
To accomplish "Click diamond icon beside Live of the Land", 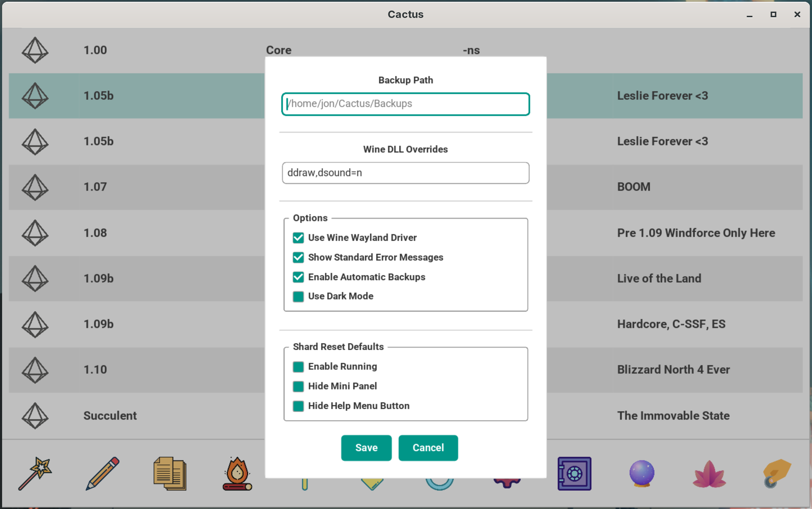I will (35, 279).
